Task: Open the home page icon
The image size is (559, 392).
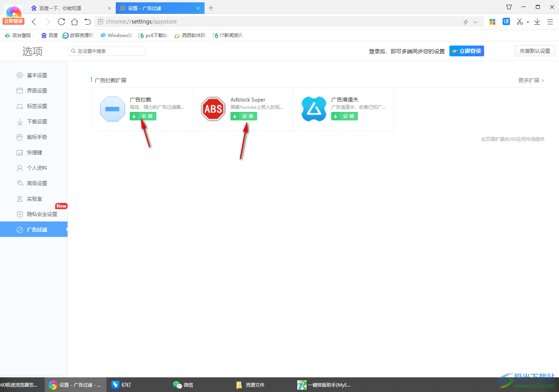Action: pos(75,22)
